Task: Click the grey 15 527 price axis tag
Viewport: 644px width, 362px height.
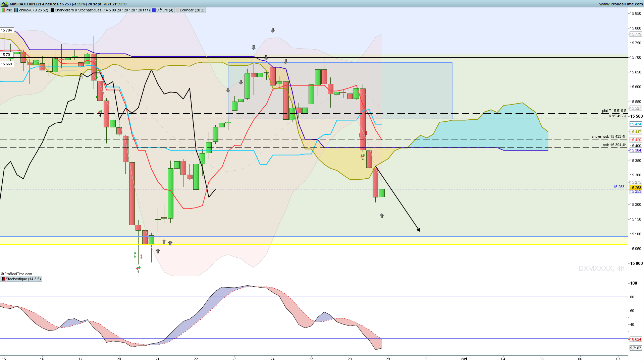Action: coord(636,109)
